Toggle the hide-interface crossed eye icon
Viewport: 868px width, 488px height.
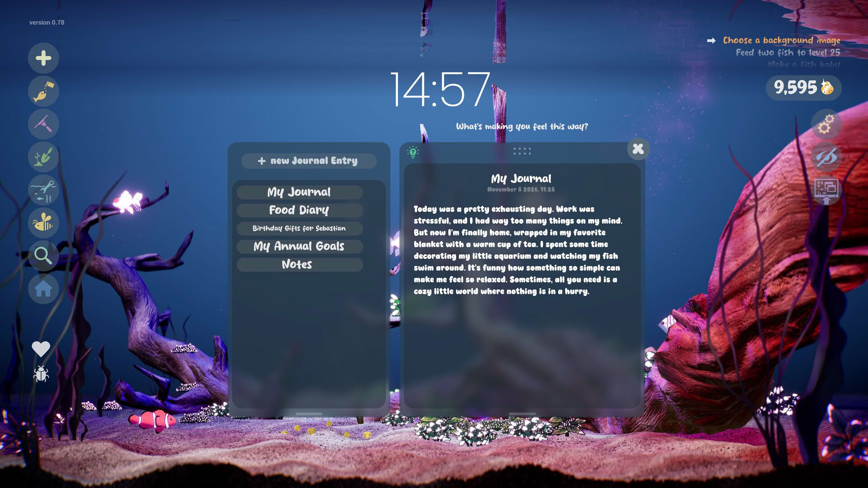click(x=826, y=157)
